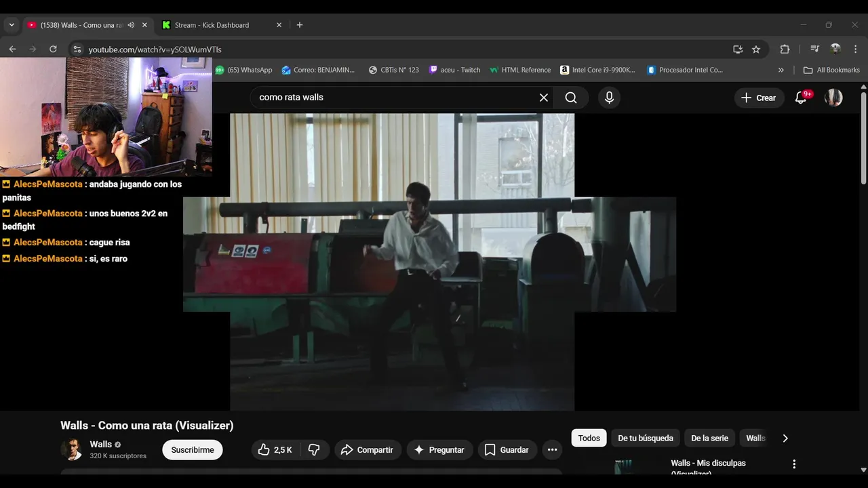Open the Walls channel avatar
This screenshot has height=488, width=868.
click(71, 449)
